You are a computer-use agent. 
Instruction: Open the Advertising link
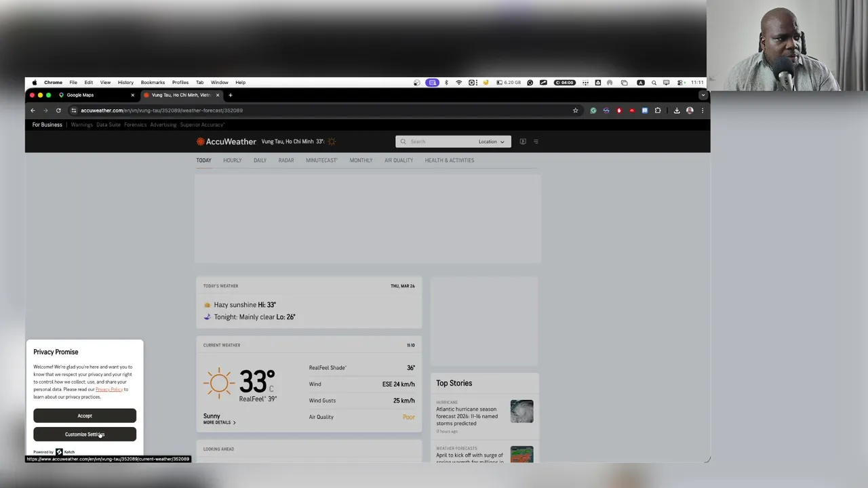coord(163,125)
